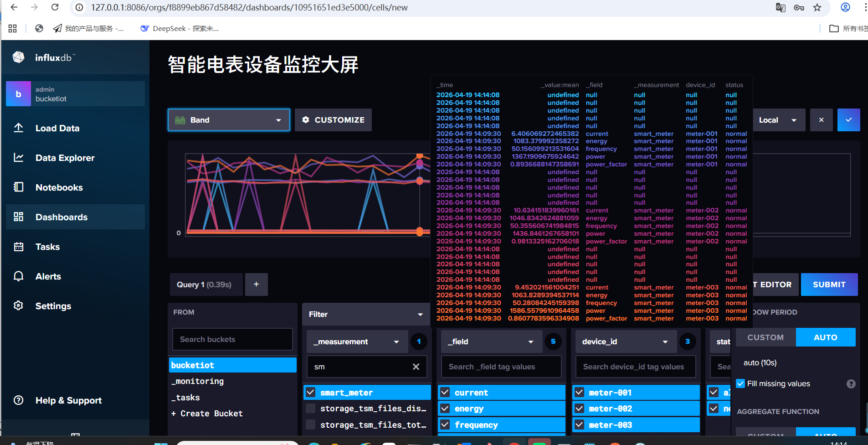This screenshot has height=445, width=868.
Task: Open Filter mode dropdown
Action: click(366, 314)
